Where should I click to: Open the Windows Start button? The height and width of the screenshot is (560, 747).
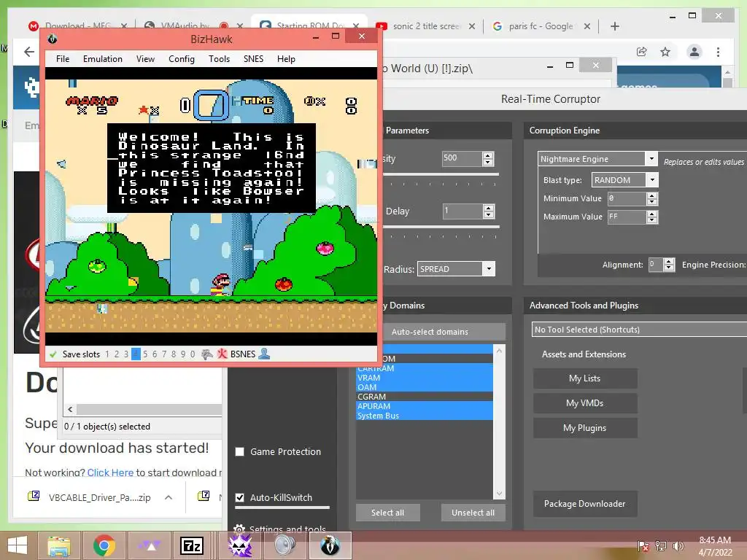point(18,545)
